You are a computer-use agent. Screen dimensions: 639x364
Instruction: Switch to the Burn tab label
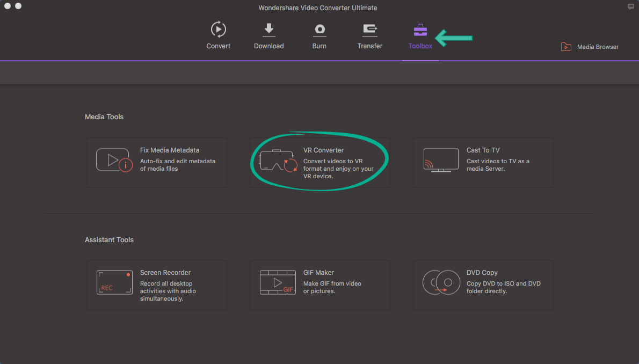[319, 46]
